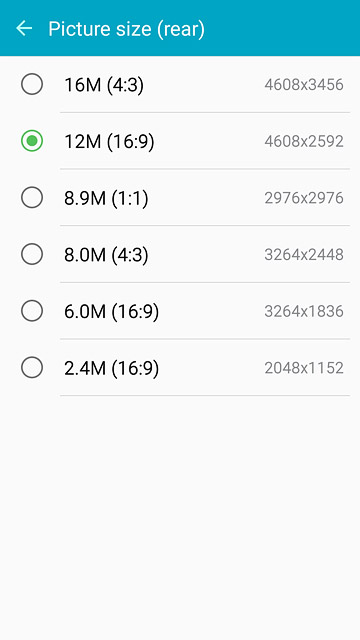The image size is (360, 640).
Task: Click the 4608x3456 resolution text
Action: 304,85
